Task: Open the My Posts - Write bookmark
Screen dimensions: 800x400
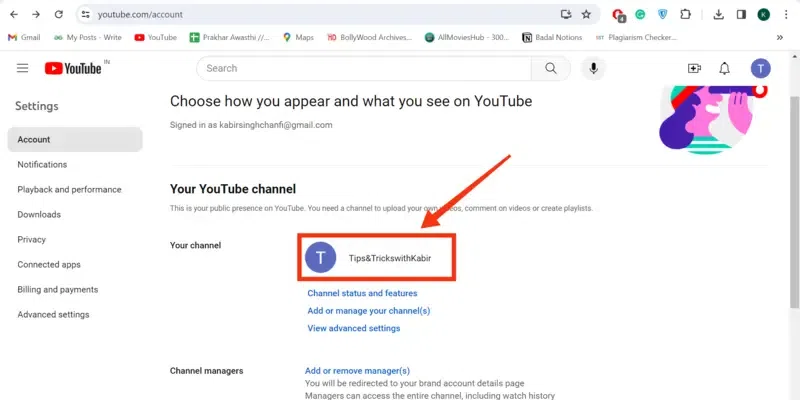Action: tap(88, 37)
